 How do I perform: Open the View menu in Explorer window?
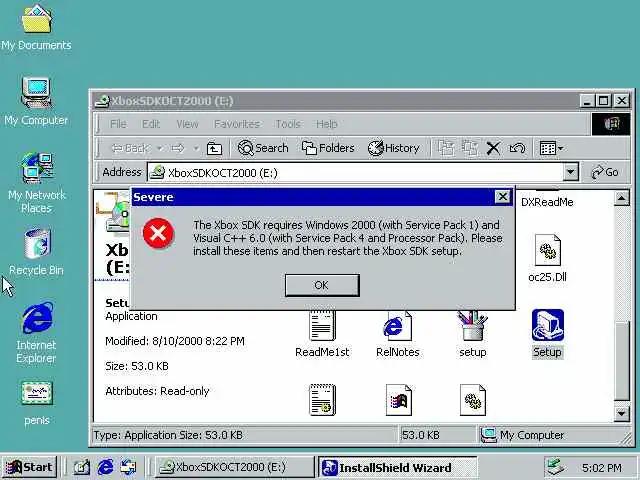(x=187, y=124)
